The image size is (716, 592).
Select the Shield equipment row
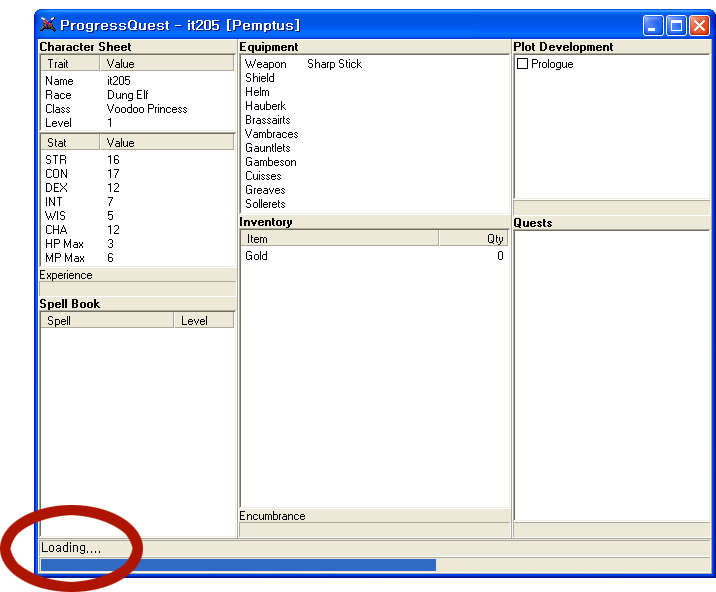pyautogui.click(x=374, y=78)
